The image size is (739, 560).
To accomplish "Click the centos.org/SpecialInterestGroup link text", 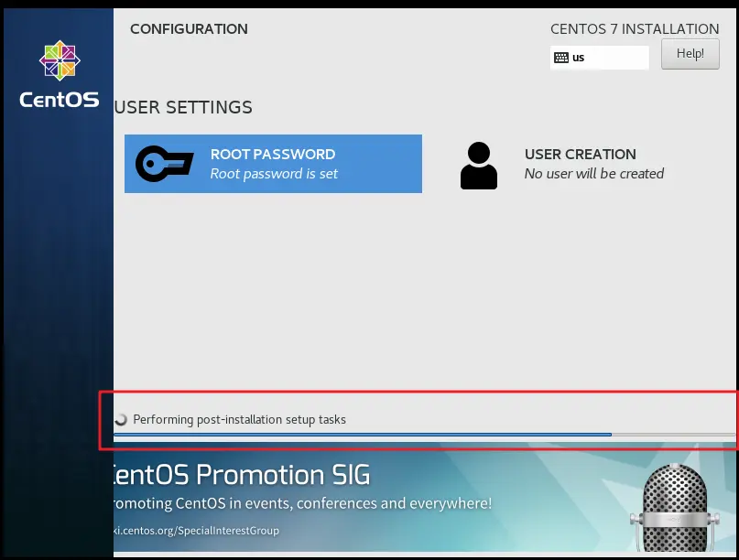I will tap(197, 531).
